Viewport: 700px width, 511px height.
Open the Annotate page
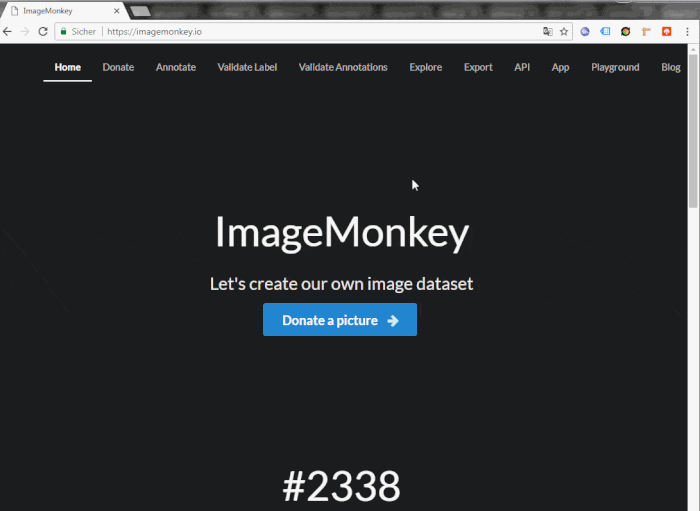tap(176, 67)
